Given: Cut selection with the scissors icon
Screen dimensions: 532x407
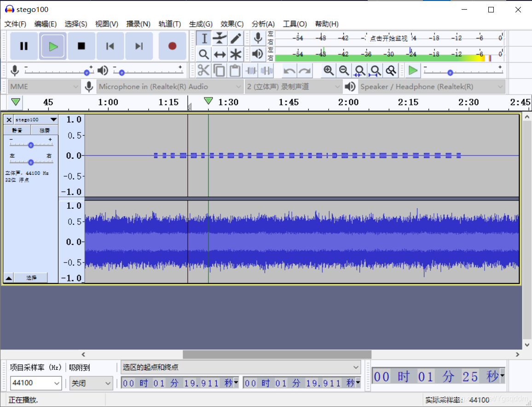Looking at the screenshot, I should pos(203,70).
